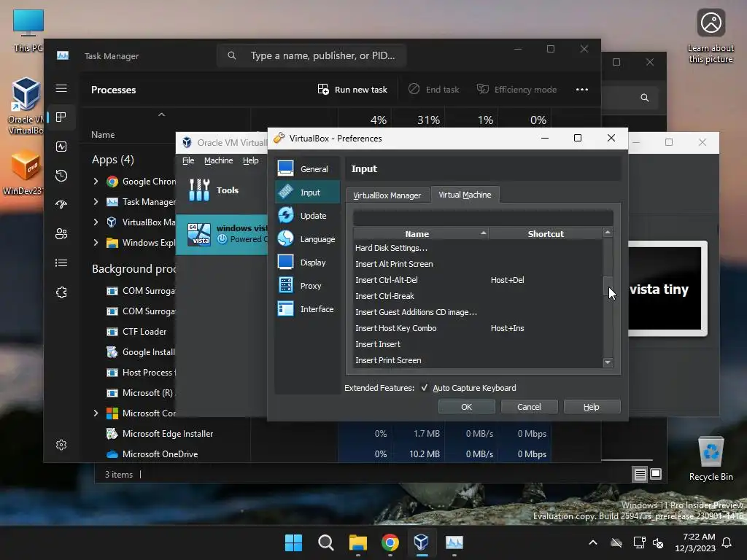Click OK in Preferences dialog
Image resolution: width=747 pixels, height=560 pixels.
click(x=466, y=407)
